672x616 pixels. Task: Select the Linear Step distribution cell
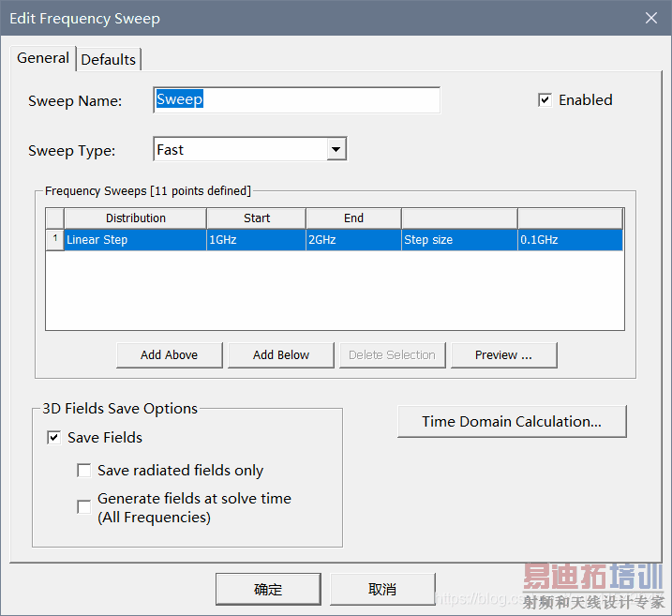(135, 240)
